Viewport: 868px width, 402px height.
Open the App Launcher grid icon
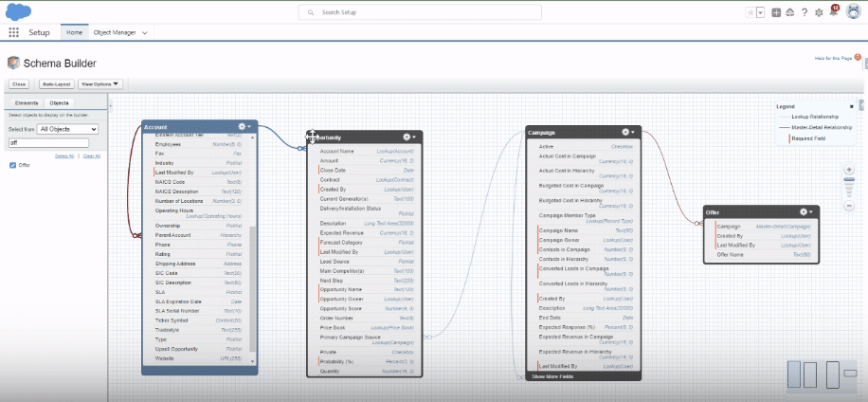[x=14, y=32]
